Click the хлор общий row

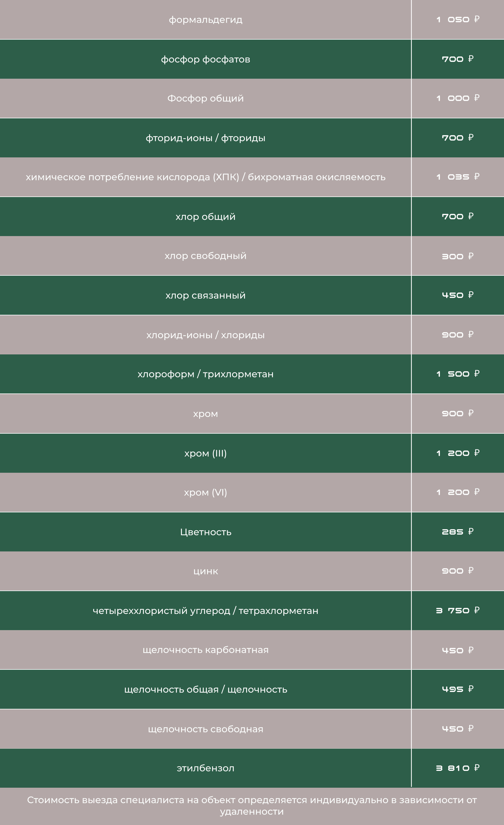[x=205, y=217]
